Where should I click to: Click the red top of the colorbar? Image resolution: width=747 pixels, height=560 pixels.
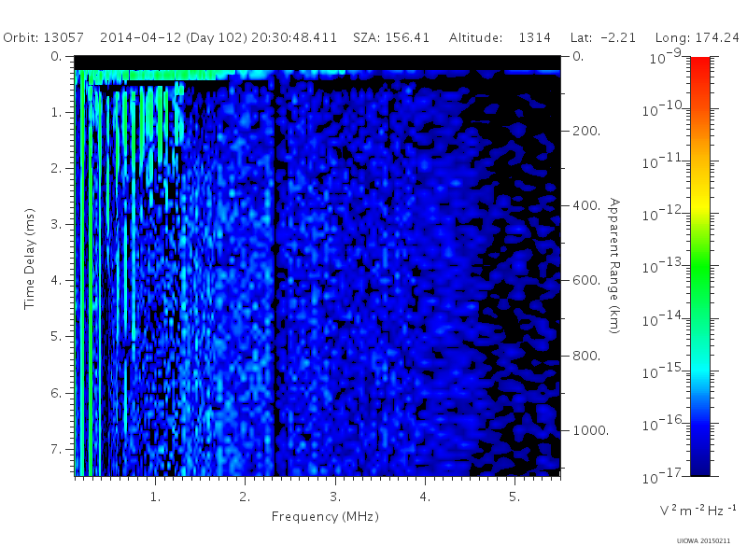[700, 64]
